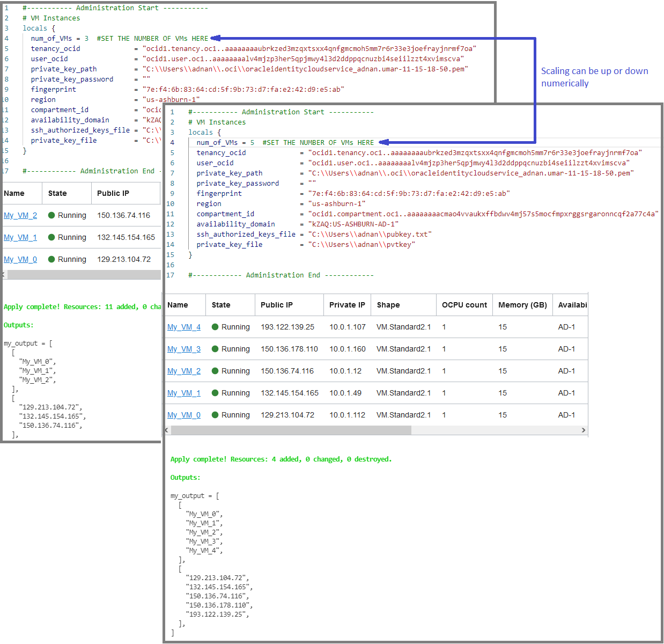Select the My_VM_2 instance in the front table

click(184, 371)
